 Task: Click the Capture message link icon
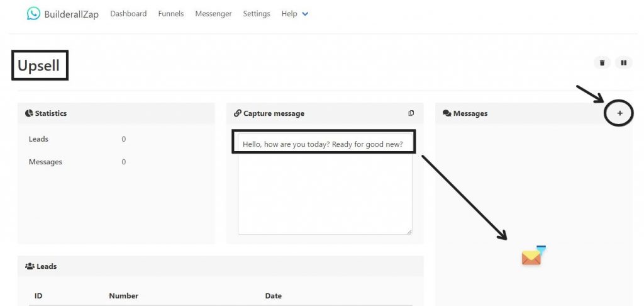[x=237, y=113]
